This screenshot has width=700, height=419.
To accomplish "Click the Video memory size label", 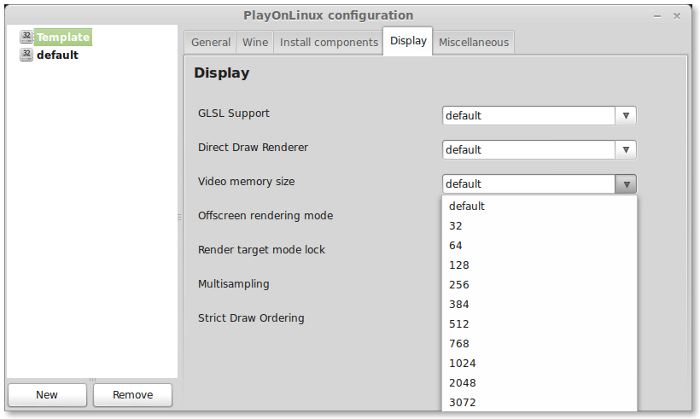I will [x=246, y=182].
